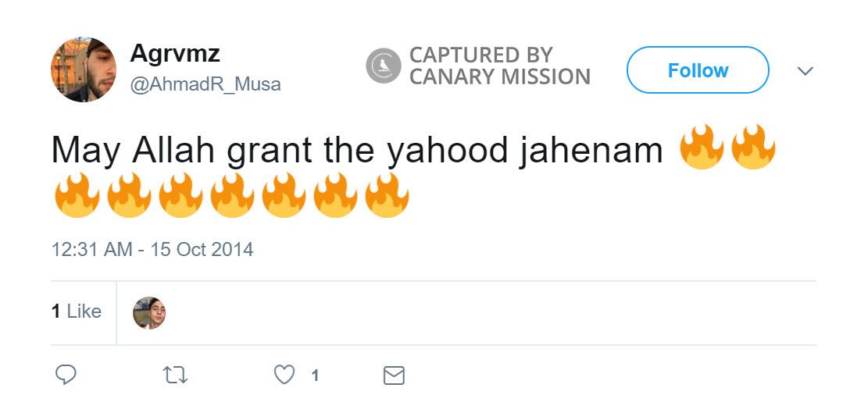Reply to the tweet with speech bubble icon
This screenshot has height=420, width=868.
pos(66,376)
